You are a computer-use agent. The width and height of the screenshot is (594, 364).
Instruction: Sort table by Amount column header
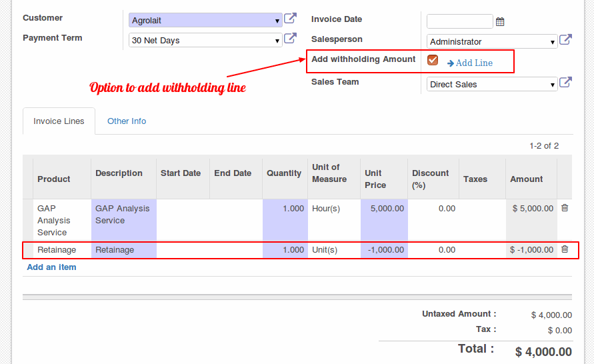click(526, 179)
